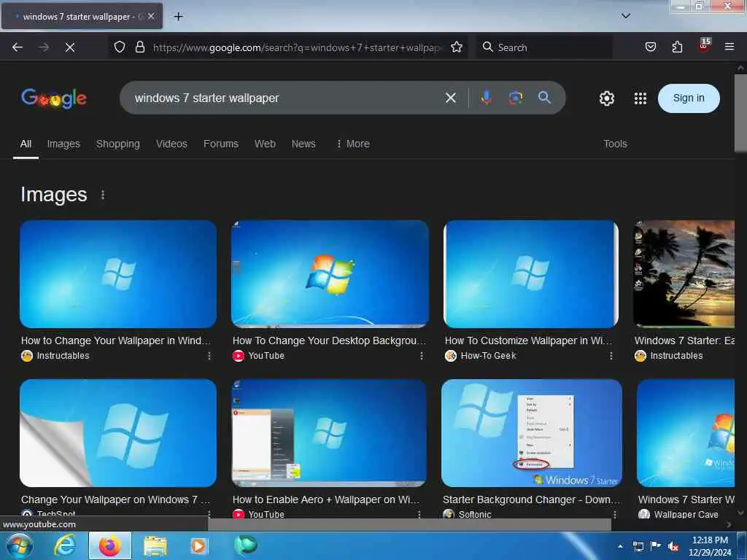The width and height of the screenshot is (747, 560).
Task: Click the site security padlock icon
Action: [139, 47]
